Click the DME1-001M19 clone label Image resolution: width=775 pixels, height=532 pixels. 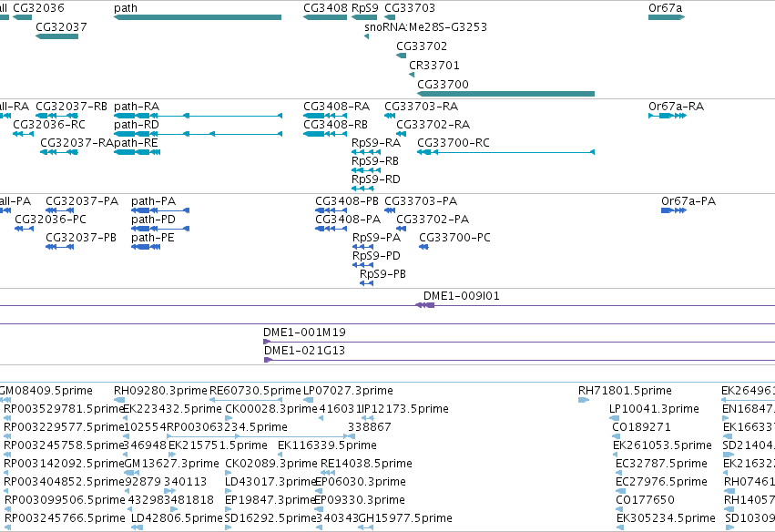(304, 332)
